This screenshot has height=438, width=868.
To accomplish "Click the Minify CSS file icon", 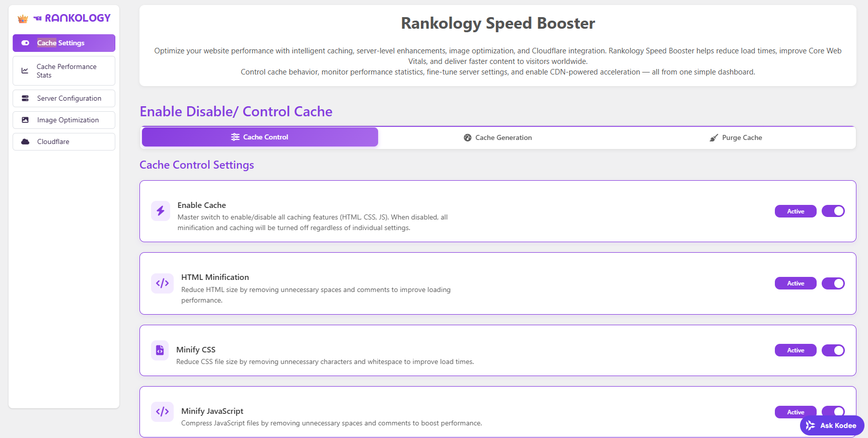I will [160, 350].
